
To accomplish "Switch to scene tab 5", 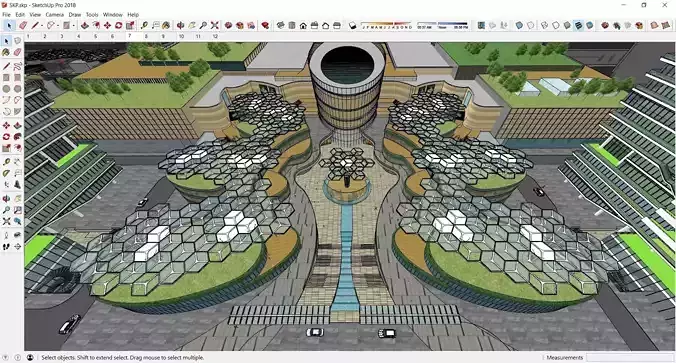I will pos(96,37).
